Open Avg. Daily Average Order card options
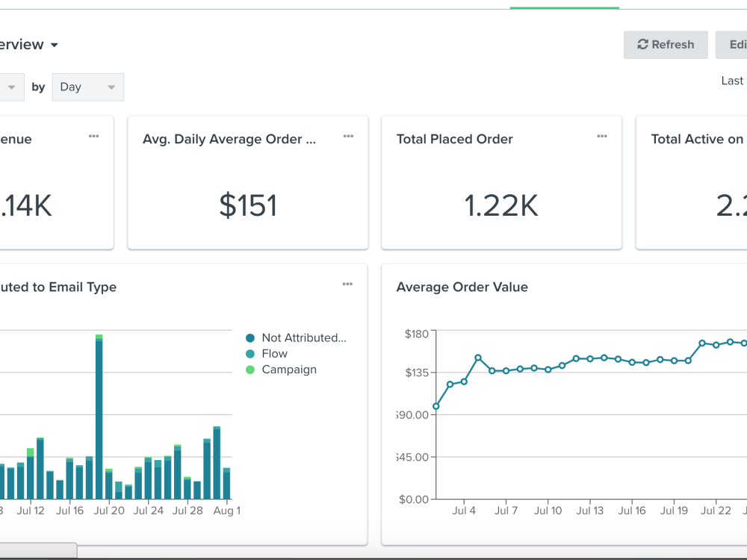The width and height of the screenshot is (747, 560). click(348, 136)
